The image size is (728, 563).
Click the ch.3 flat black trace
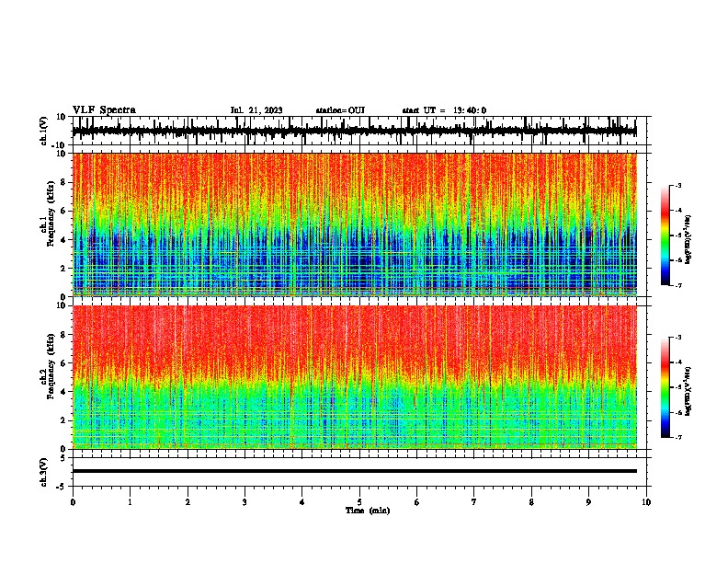tap(355, 471)
